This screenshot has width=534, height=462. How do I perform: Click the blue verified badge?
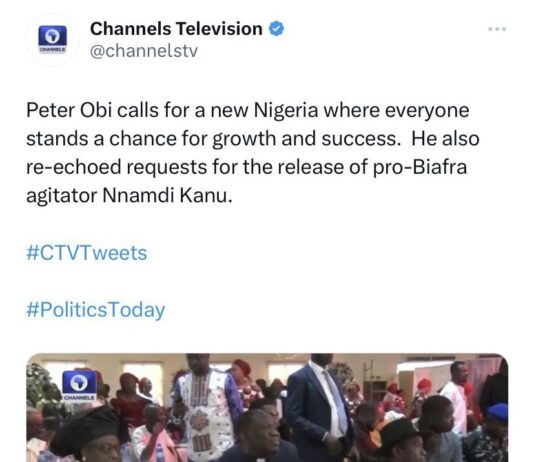(277, 29)
